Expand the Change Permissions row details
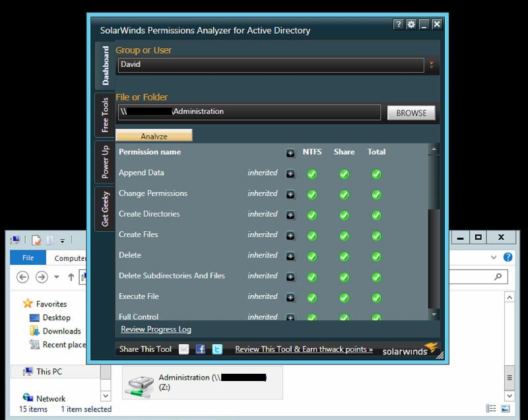The image size is (528, 420). tap(290, 194)
